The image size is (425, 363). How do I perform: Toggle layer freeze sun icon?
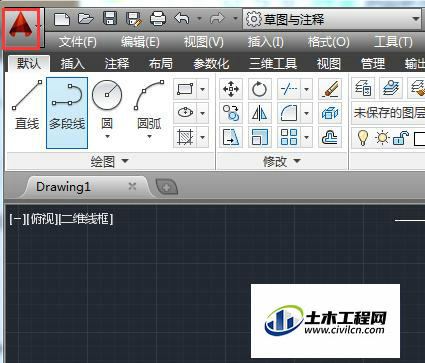click(382, 137)
